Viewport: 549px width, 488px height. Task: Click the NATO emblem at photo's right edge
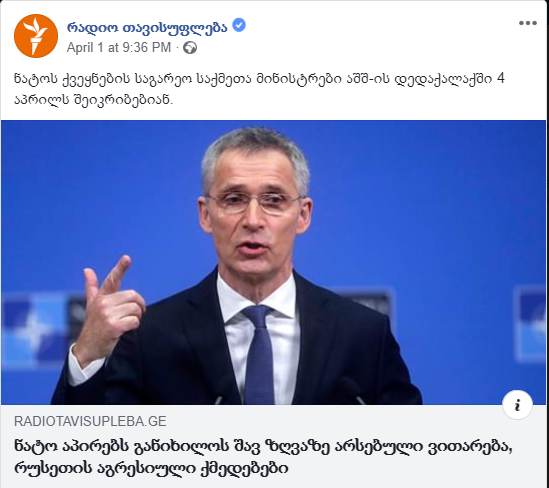[x=530, y=324]
